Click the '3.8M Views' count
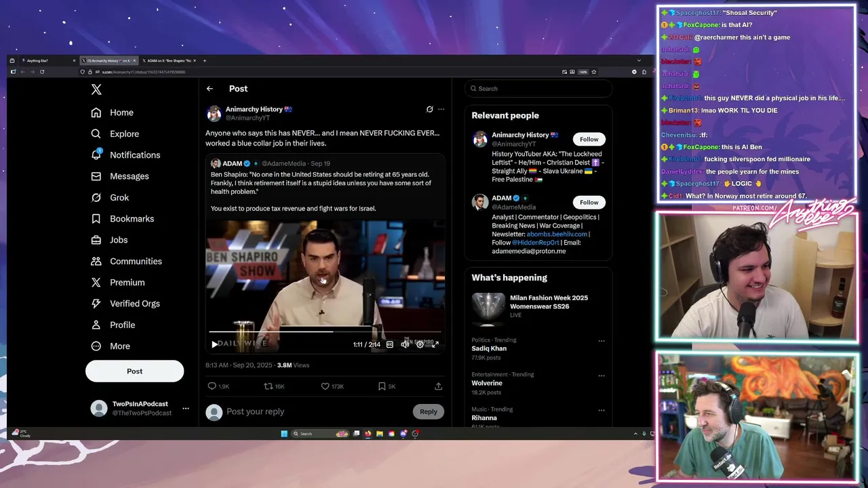Viewport: 868px width, 488px height. 293,365
